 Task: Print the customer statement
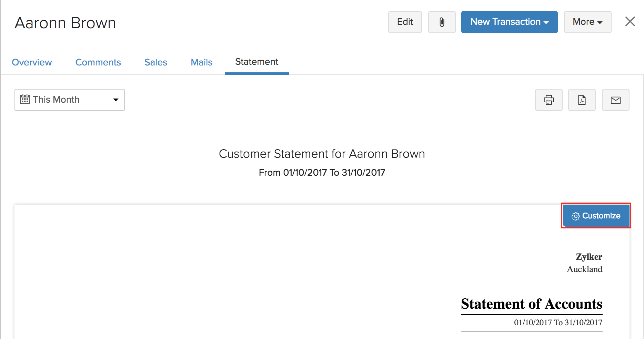tap(549, 100)
